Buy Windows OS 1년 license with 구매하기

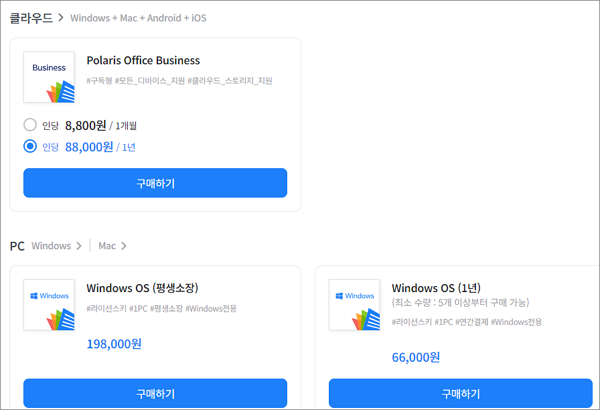[460, 393]
